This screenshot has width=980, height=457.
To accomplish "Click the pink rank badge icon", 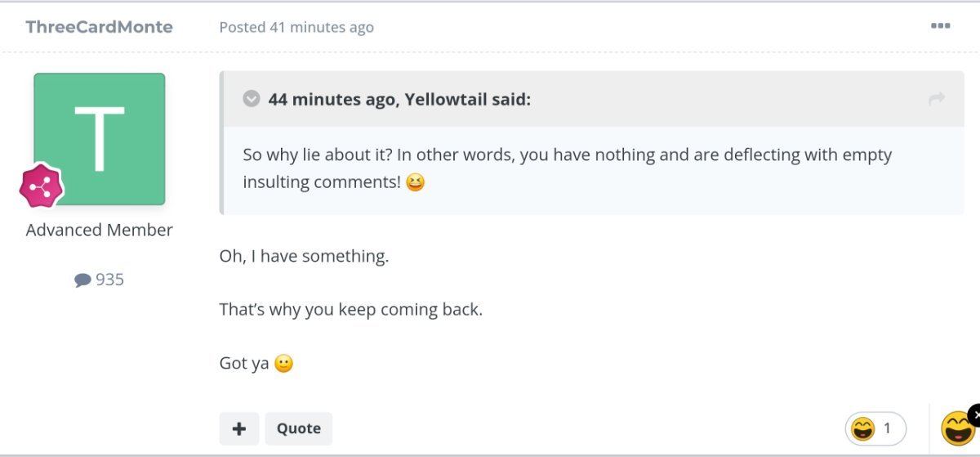I will [x=42, y=185].
